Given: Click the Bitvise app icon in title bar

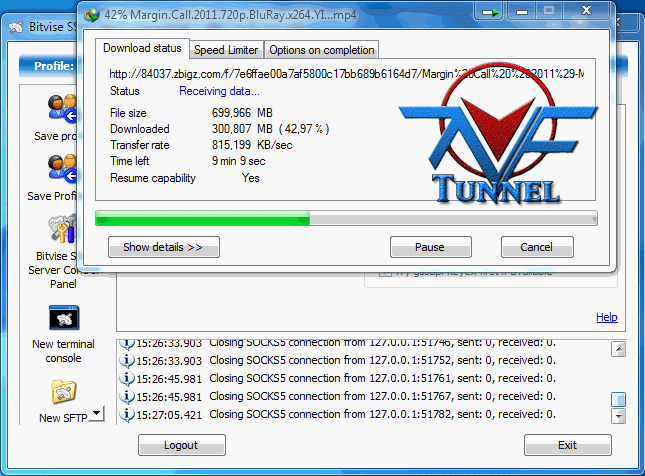Looking at the screenshot, I should point(16,27).
